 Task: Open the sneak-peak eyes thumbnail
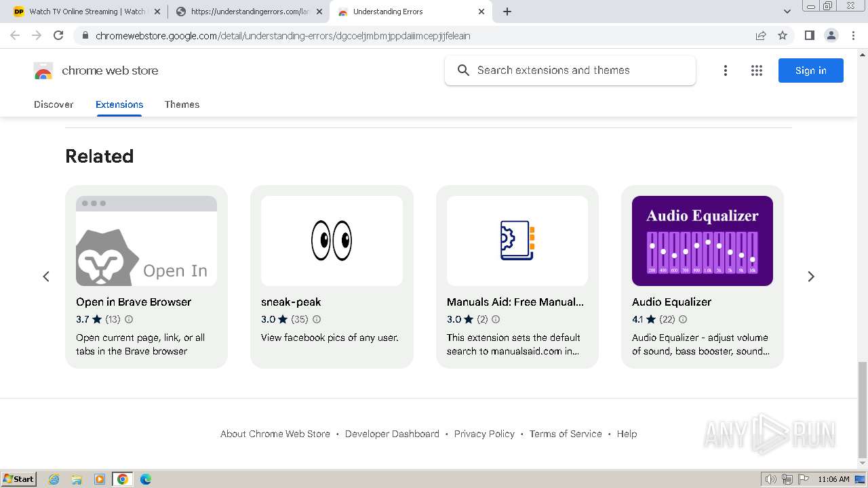point(332,241)
